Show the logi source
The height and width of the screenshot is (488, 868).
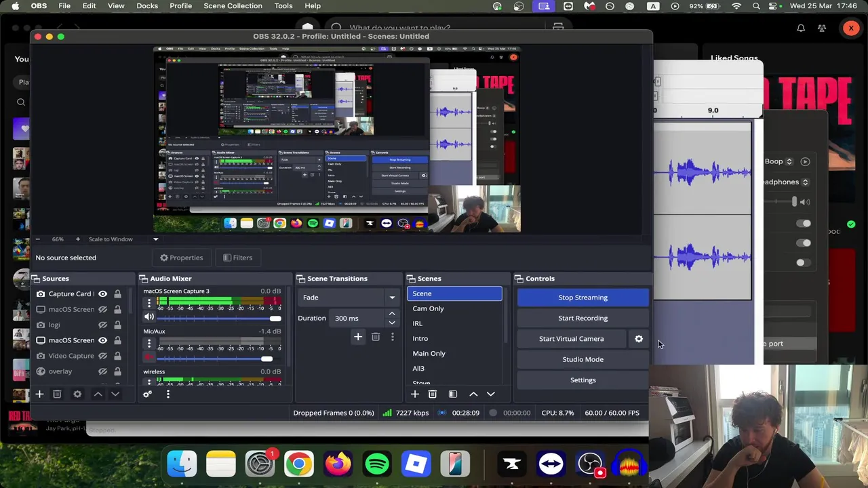[x=102, y=325]
